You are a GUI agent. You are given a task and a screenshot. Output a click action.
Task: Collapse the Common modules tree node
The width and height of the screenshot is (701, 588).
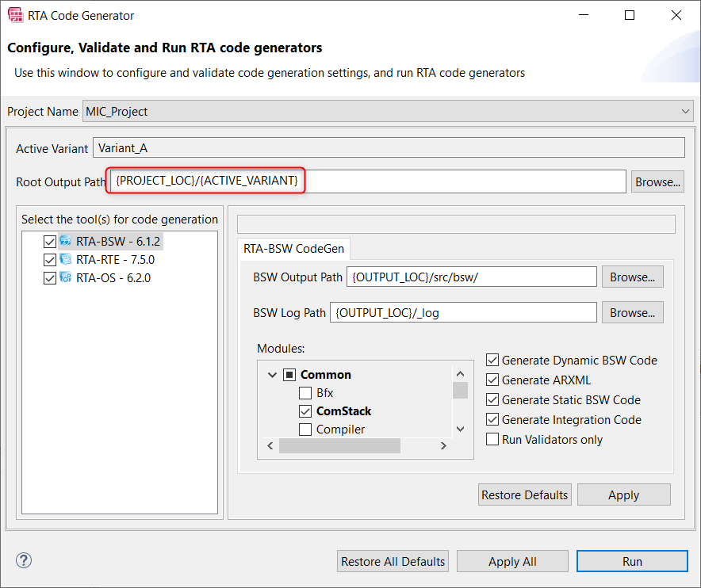pyautogui.click(x=272, y=375)
